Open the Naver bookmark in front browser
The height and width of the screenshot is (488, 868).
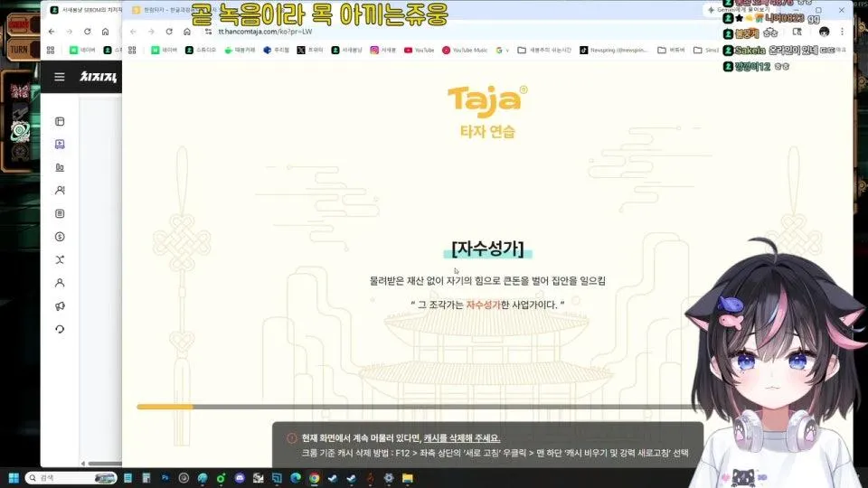click(x=165, y=50)
